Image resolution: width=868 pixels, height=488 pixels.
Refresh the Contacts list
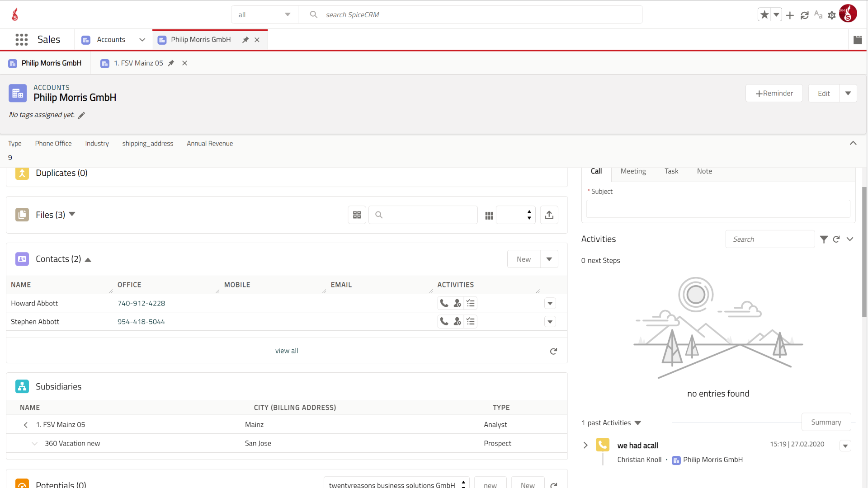click(553, 351)
